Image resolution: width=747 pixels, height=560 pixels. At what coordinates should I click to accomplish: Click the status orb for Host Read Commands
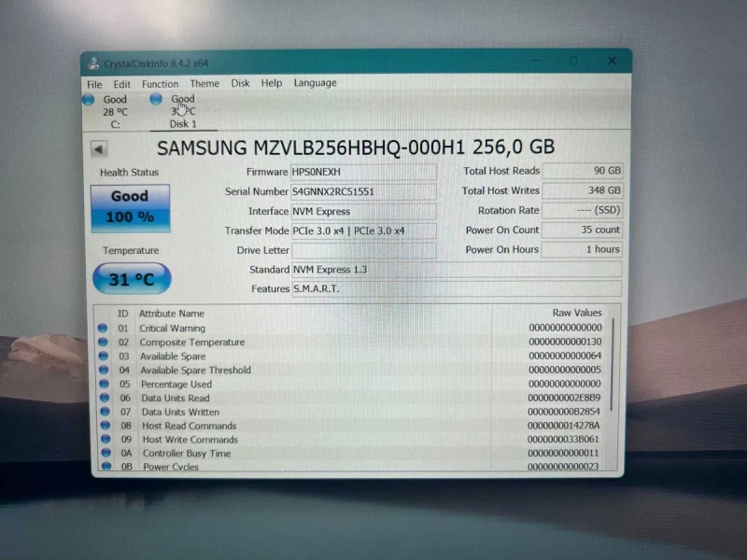pos(106,425)
